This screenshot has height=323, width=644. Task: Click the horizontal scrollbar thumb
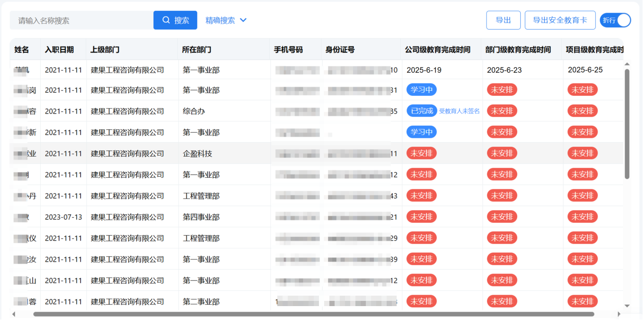(x=313, y=314)
